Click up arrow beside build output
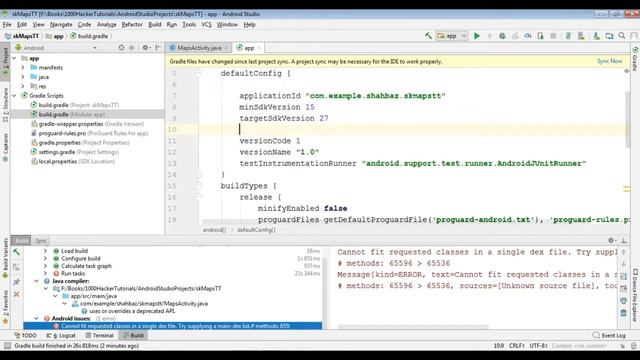Screen dimensions: 640x360 click(624, 252)
